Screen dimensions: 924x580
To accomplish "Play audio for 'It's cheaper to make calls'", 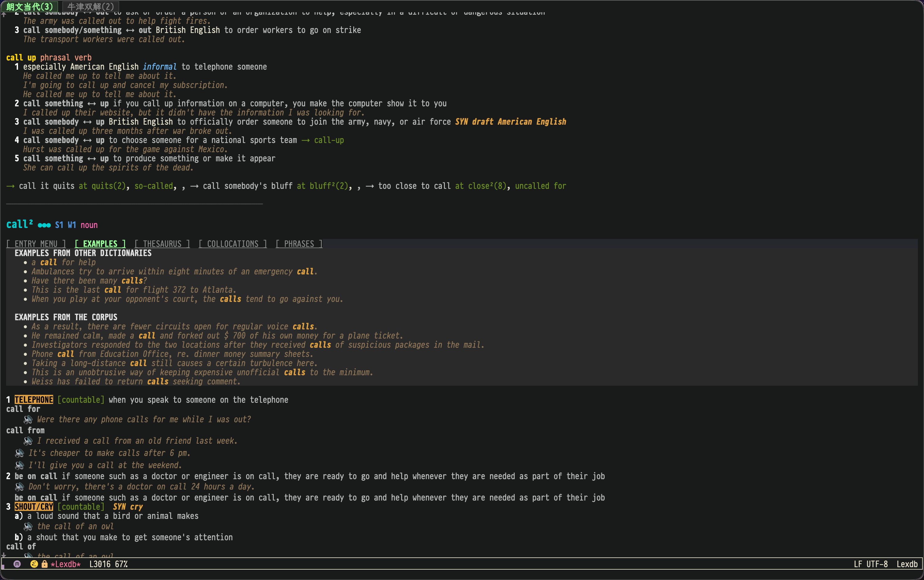I will coord(20,453).
